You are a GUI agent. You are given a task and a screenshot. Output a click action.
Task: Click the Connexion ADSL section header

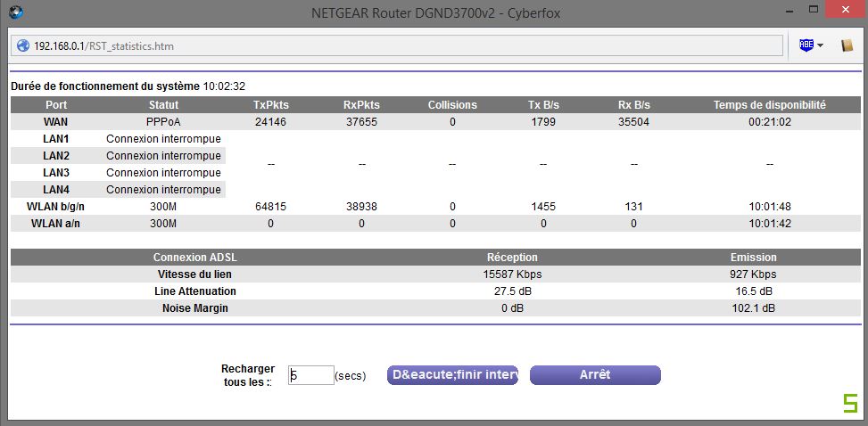(194, 258)
